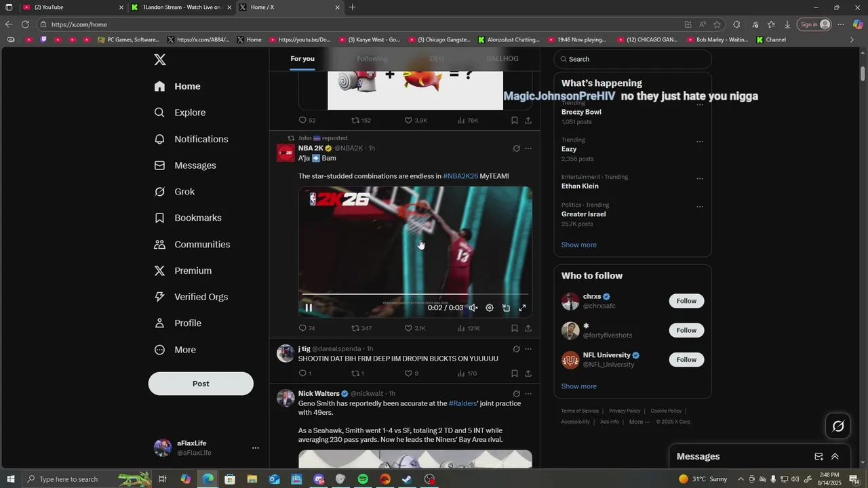Bookmark the NBA 2K post

[x=515, y=328]
